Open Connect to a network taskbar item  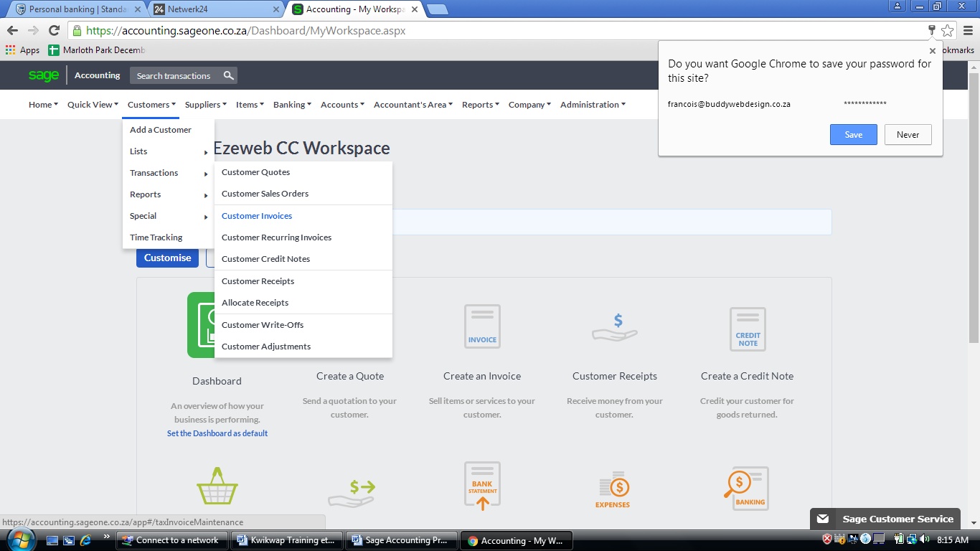point(171,540)
